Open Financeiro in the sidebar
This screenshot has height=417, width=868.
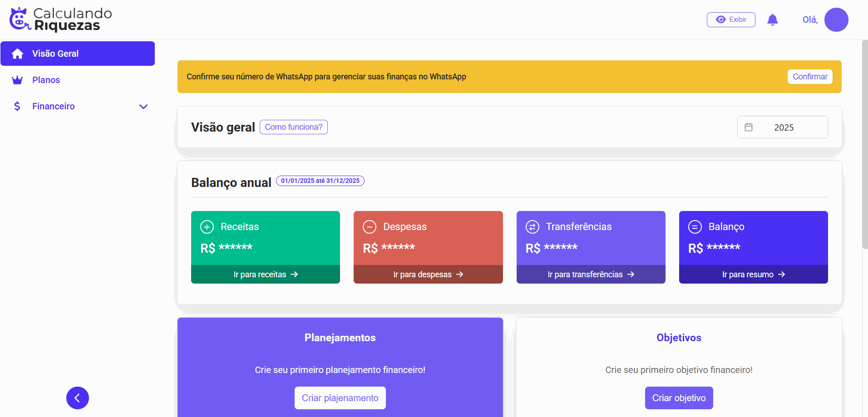(x=78, y=106)
